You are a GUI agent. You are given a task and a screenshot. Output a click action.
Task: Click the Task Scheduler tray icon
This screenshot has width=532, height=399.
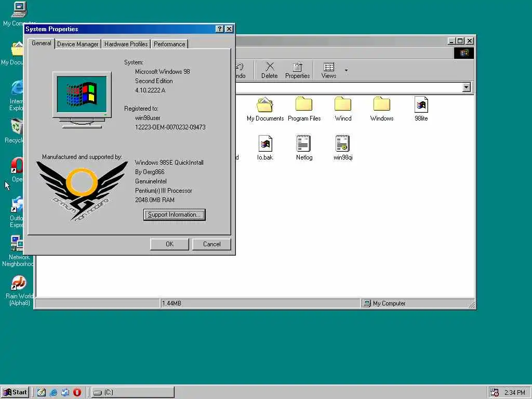click(x=495, y=393)
